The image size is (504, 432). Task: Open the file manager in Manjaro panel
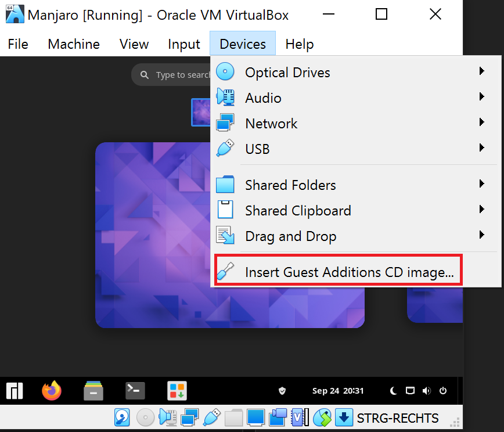coord(93,391)
